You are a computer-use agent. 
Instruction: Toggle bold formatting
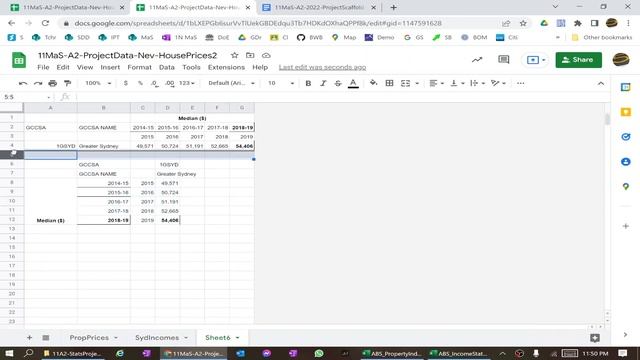tap(308, 83)
